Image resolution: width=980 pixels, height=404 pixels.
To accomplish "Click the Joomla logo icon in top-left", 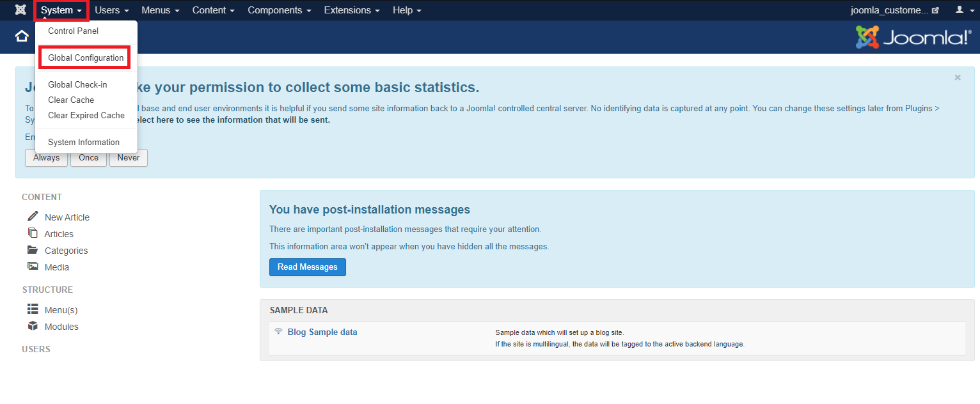I will coord(20,10).
